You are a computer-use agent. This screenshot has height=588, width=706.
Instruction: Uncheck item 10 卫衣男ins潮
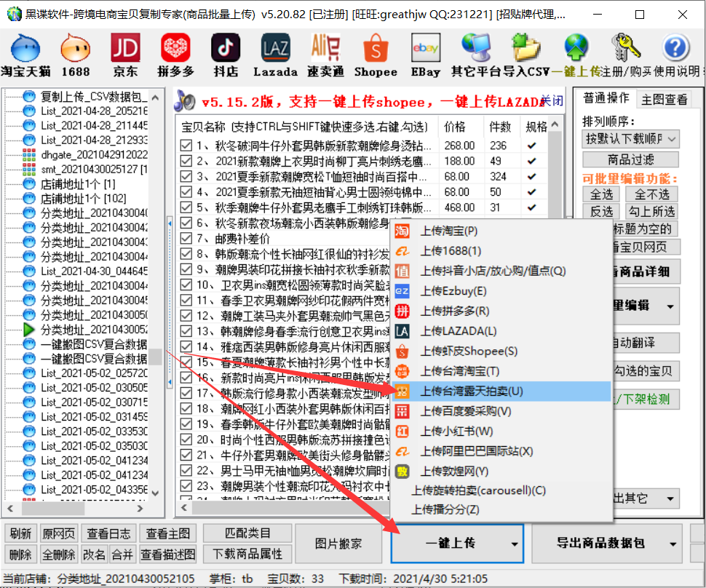[186, 285]
